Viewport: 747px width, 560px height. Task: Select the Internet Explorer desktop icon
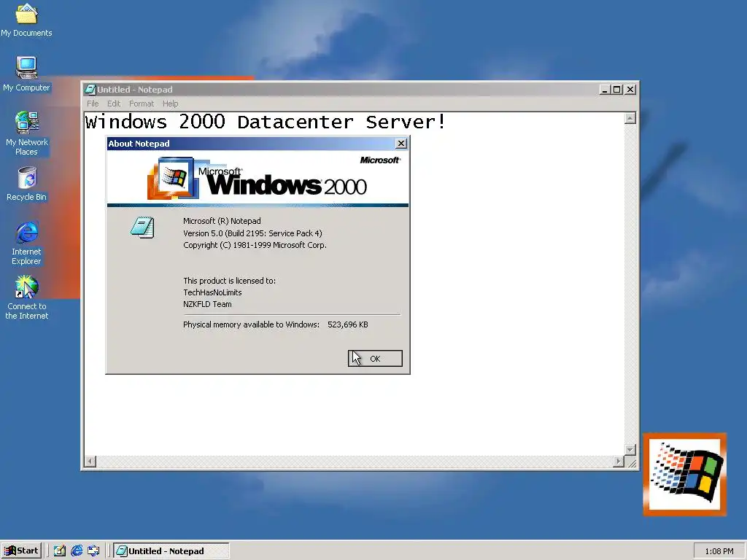click(27, 243)
